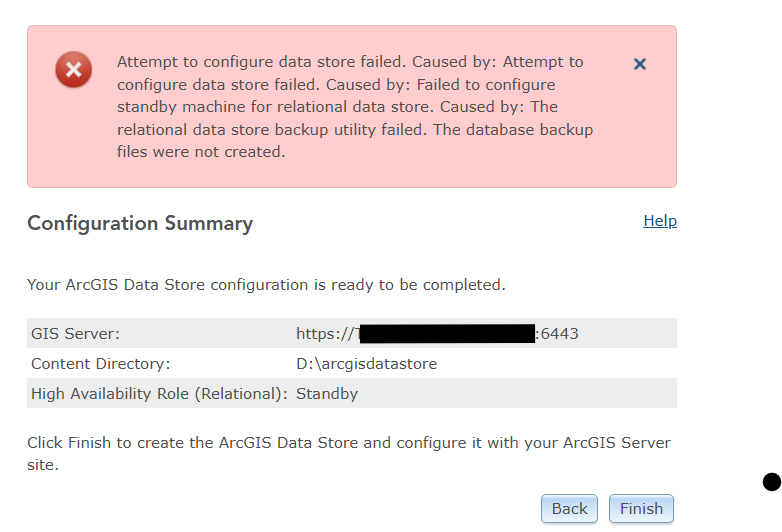Click the red error icon
782x532 pixels.
(73, 69)
